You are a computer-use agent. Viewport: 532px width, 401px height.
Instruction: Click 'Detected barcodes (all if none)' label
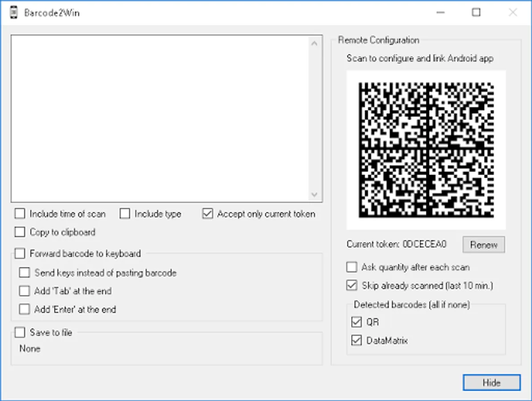click(412, 305)
